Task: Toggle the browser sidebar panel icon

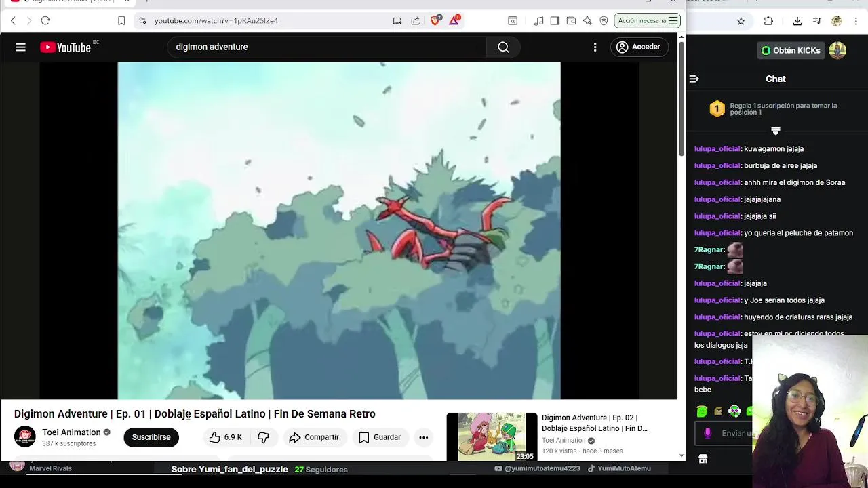Action: click(x=555, y=20)
